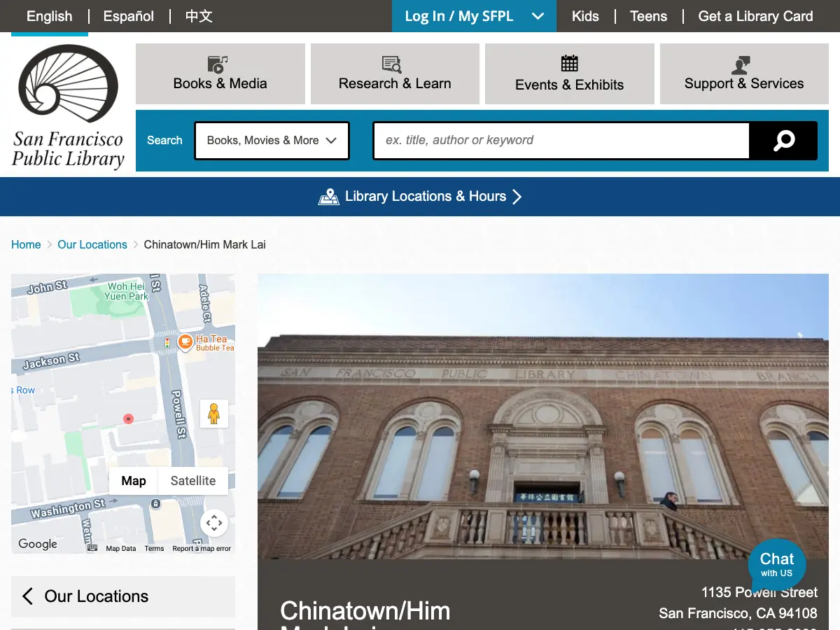Click the 1135 Powell Street address text

point(759,592)
